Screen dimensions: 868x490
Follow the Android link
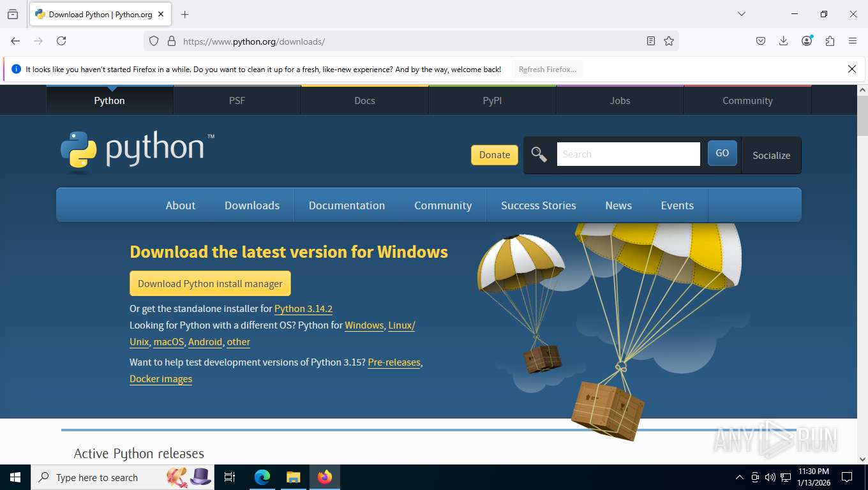point(205,342)
